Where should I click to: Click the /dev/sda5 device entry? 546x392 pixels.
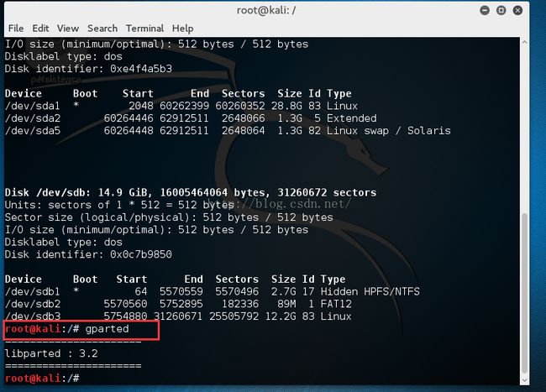point(33,131)
